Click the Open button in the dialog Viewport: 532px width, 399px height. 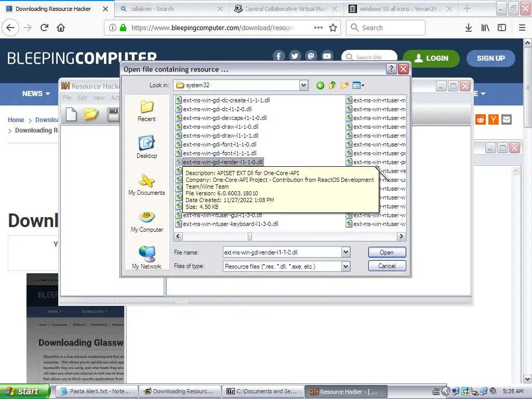click(387, 252)
